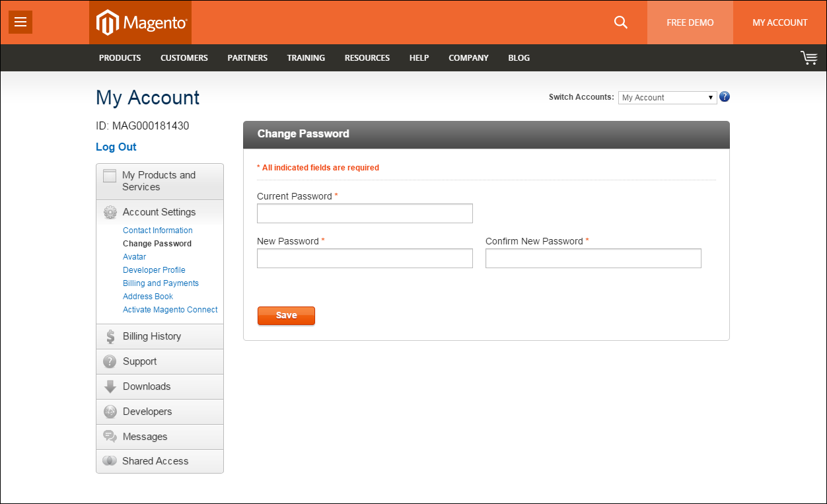Click MY ACCOUNT in the header
Image resolution: width=827 pixels, height=504 pixels.
(x=780, y=22)
